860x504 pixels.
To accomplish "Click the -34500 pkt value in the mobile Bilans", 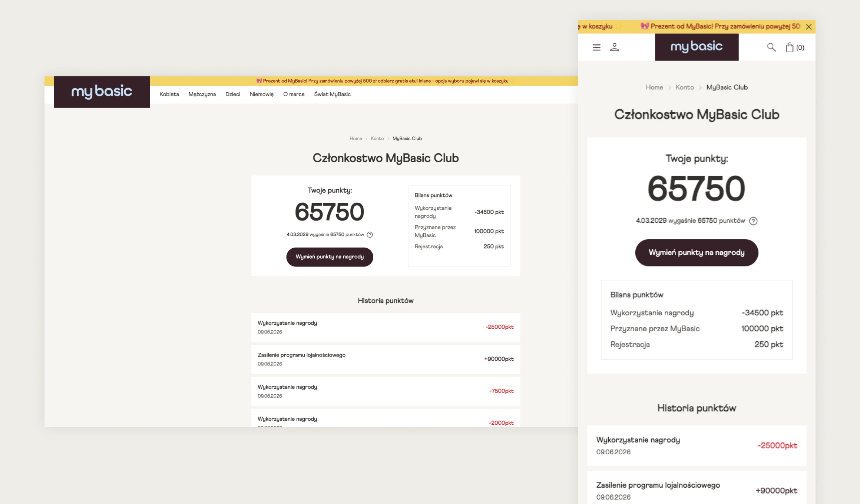I will tap(762, 313).
